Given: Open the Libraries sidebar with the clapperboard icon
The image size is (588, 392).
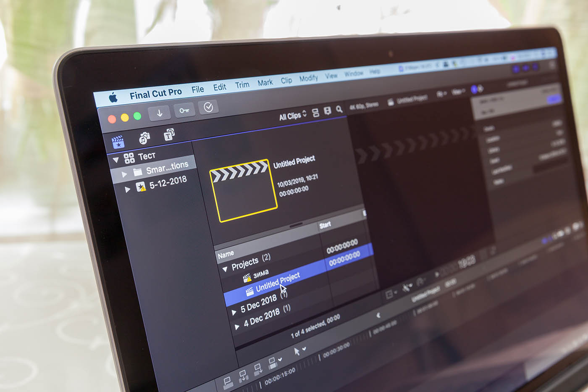Looking at the screenshot, I should pos(119,142).
